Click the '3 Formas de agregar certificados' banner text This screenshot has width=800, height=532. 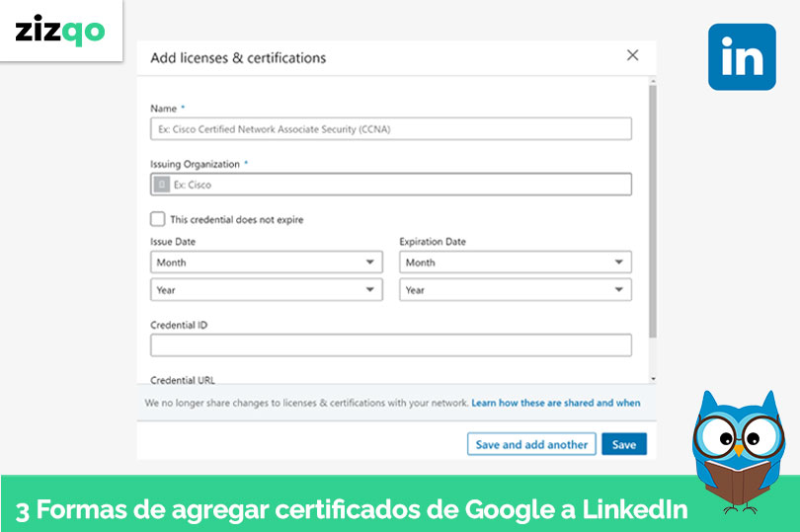tap(352, 509)
